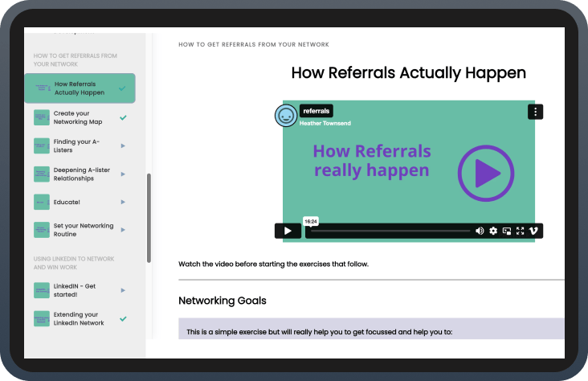
Task: Open the three-dot video options menu
Action: 536,112
